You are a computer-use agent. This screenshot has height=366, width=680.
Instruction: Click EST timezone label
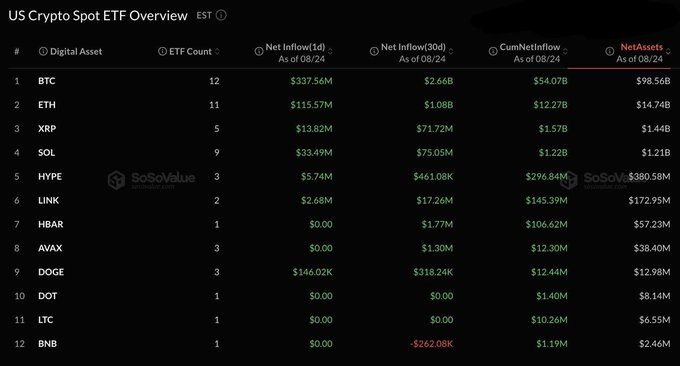204,16
